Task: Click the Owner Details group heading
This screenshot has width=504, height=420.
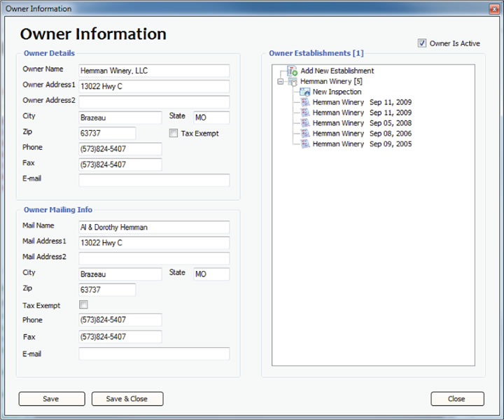Action: tap(49, 53)
